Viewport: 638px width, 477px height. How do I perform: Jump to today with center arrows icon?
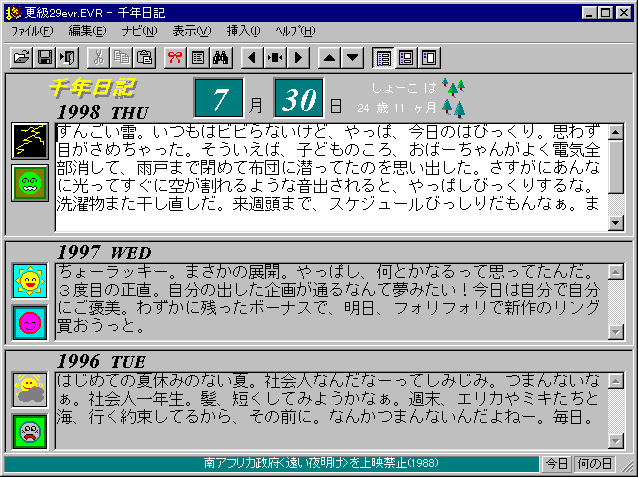pyautogui.click(x=275, y=58)
